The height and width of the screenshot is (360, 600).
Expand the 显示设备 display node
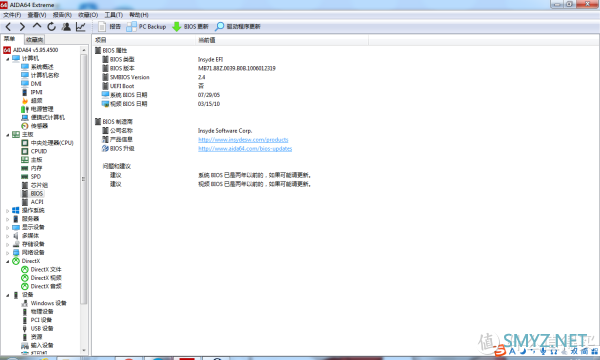[x=8, y=227]
